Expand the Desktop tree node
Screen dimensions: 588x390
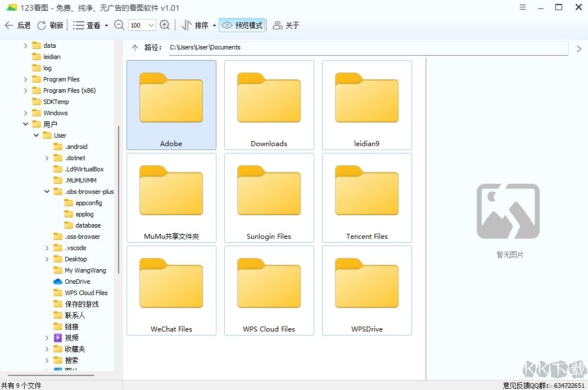pos(47,259)
